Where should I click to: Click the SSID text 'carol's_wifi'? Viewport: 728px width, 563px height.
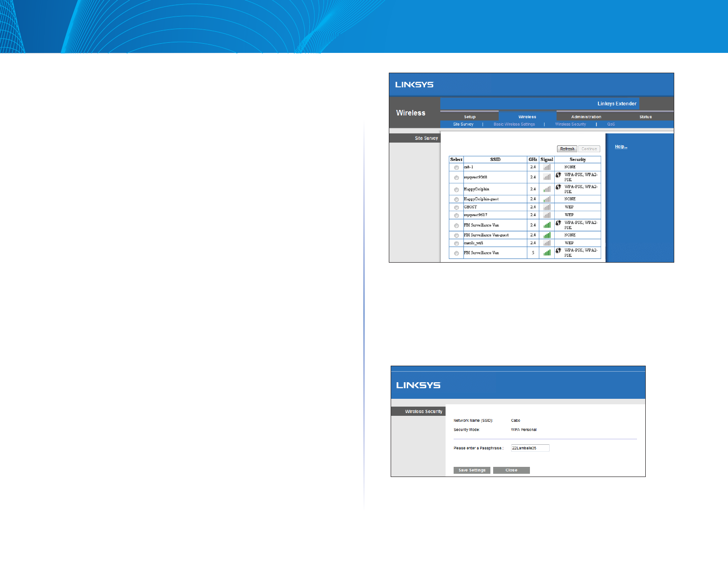(x=473, y=243)
